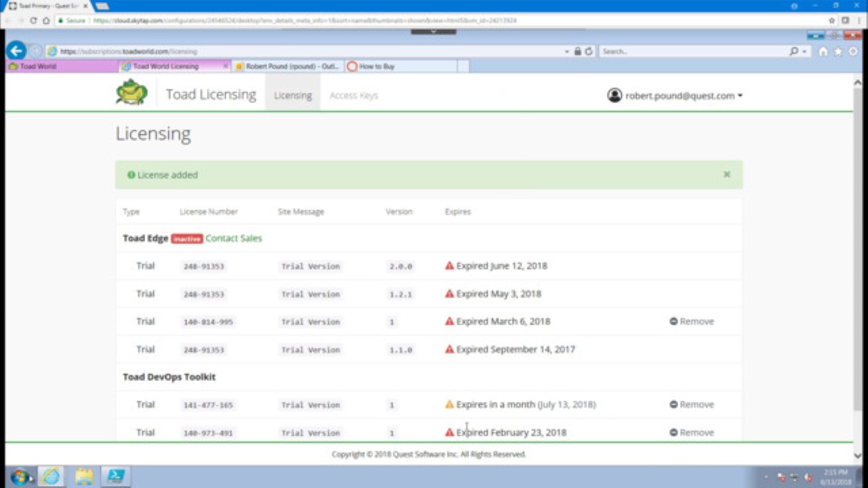868x488 pixels.
Task: Select the Access Keys navigation item
Action: click(353, 95)
